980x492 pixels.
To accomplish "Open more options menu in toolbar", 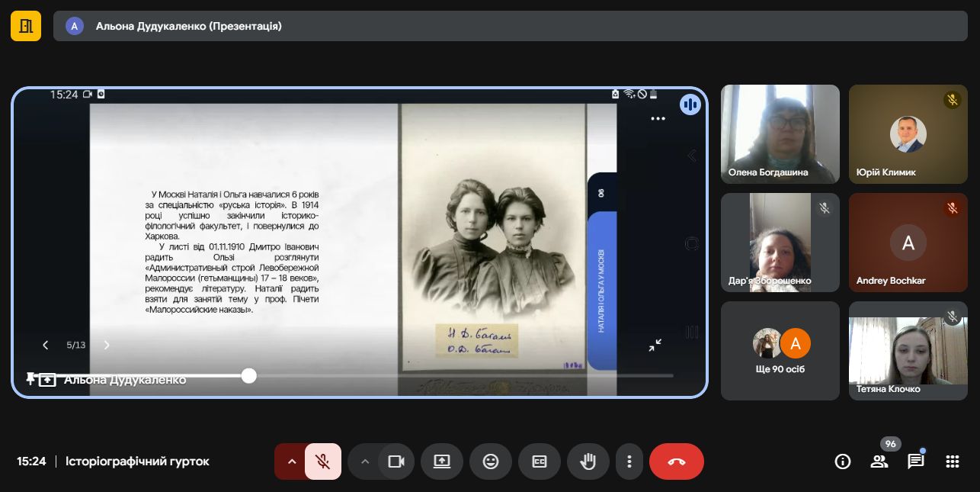I will pyautogui.click(x=629, y=461).
